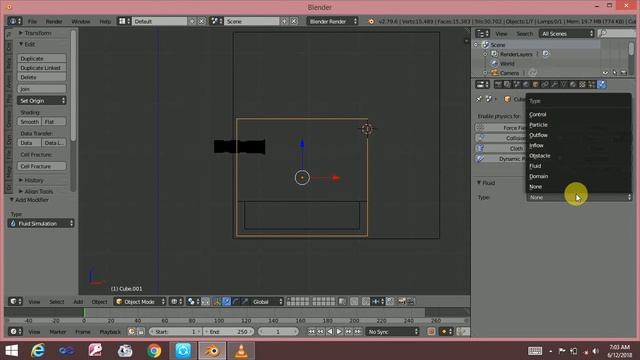Image resolution: width=640 pixels, height=360 pixels.
Task: Click the Render properties tab icon
Action: click(x=498, y=84)
